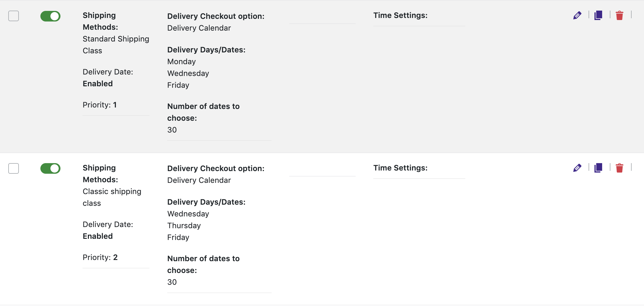Click Delivery Checkout option heading in first rule
The width and height of the screenshot is (644, 308).
216,16
